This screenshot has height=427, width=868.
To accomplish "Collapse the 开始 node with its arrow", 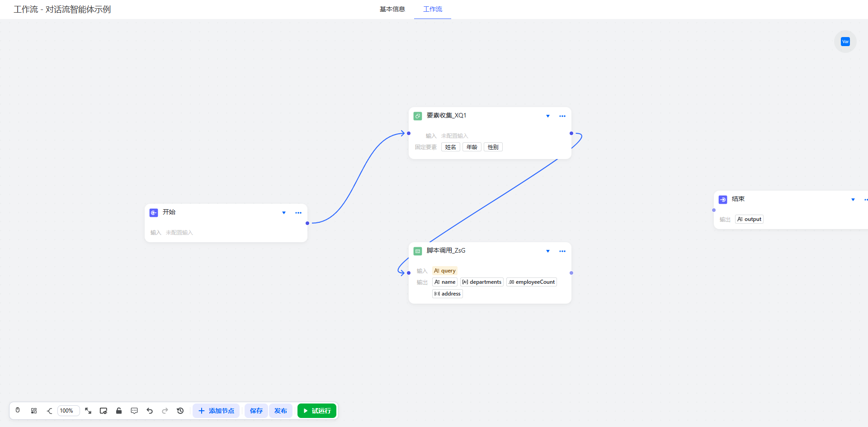I will tap(284, 213).
